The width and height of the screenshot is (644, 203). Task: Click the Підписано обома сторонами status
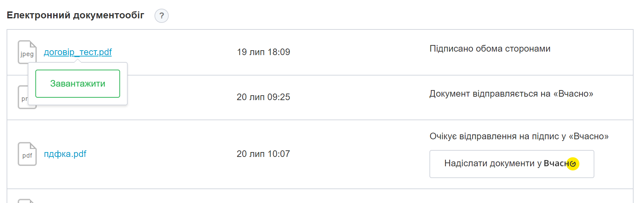(x=490, y=48)
